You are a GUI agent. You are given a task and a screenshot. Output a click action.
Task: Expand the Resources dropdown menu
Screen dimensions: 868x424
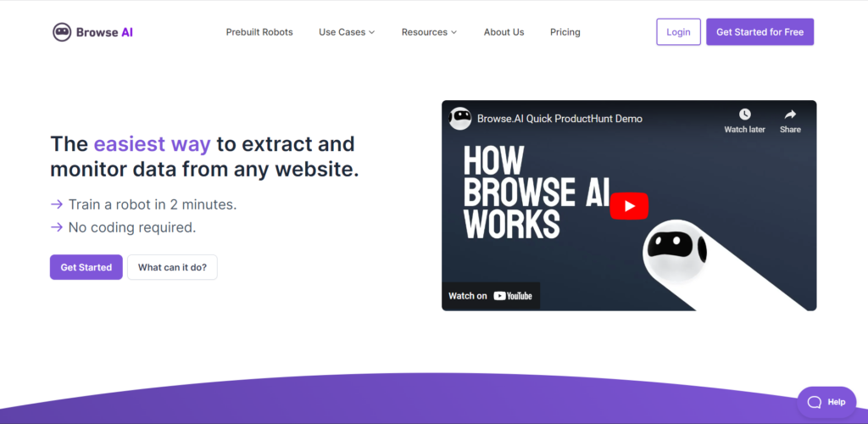click(x=429, y=32)
